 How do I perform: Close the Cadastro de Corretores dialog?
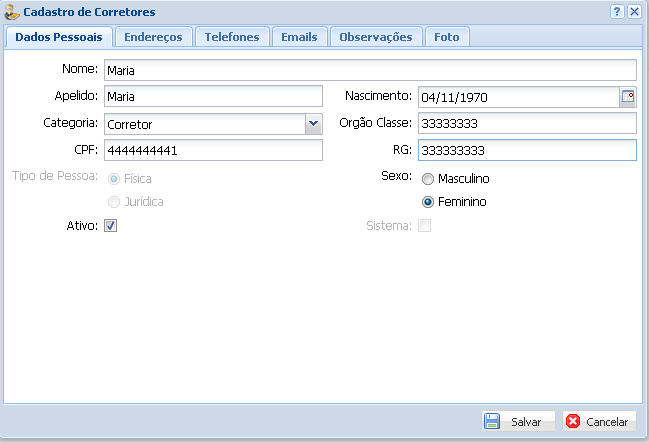(634, 11)
